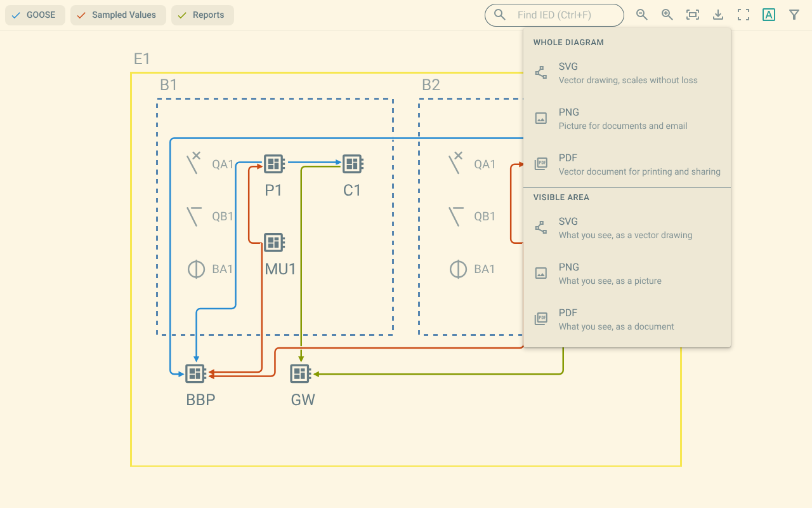This screenshot has height=508, width=812.
Task: Fit diagram to screen icon
Action: 693,15
